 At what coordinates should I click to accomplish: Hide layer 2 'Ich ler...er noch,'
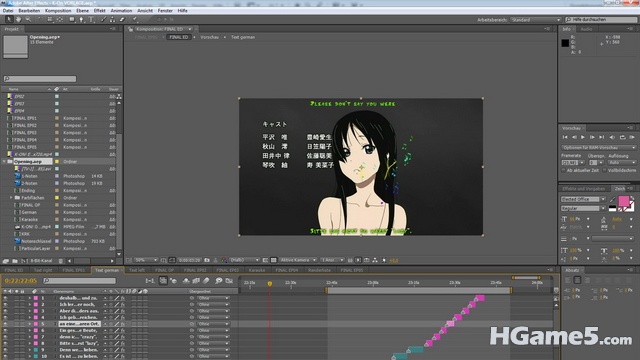pyautogui.click(x=5, y=304)
